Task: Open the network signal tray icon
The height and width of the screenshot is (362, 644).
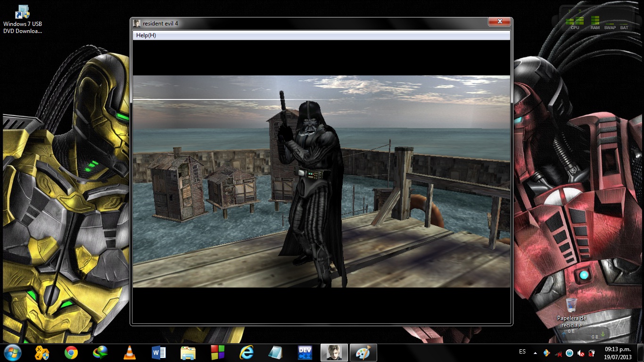Action: [x=559, y=353]
